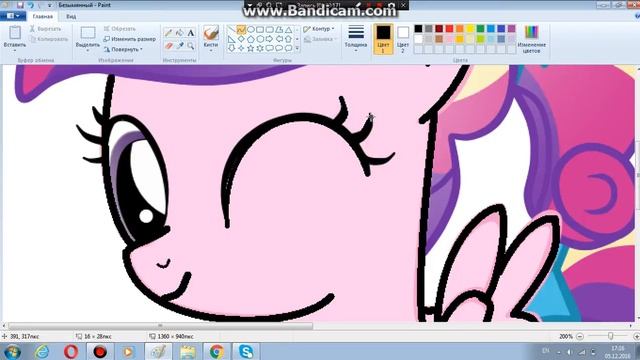Image resolution: width=640 pixels, height=360 pixels.
Task: Expand the shapes gallery more arrow
Action: pos(297,49)
